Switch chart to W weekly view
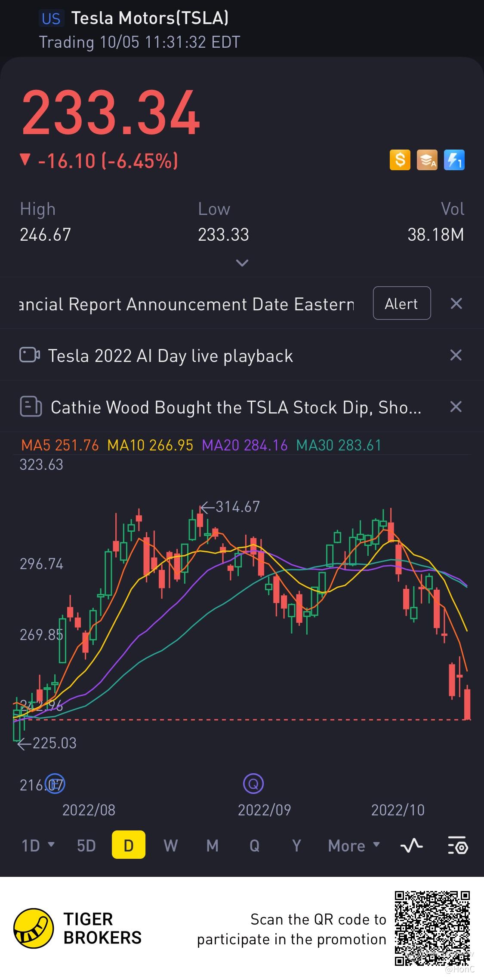This screenshot has height=980, width=484. tap(170, 845)
